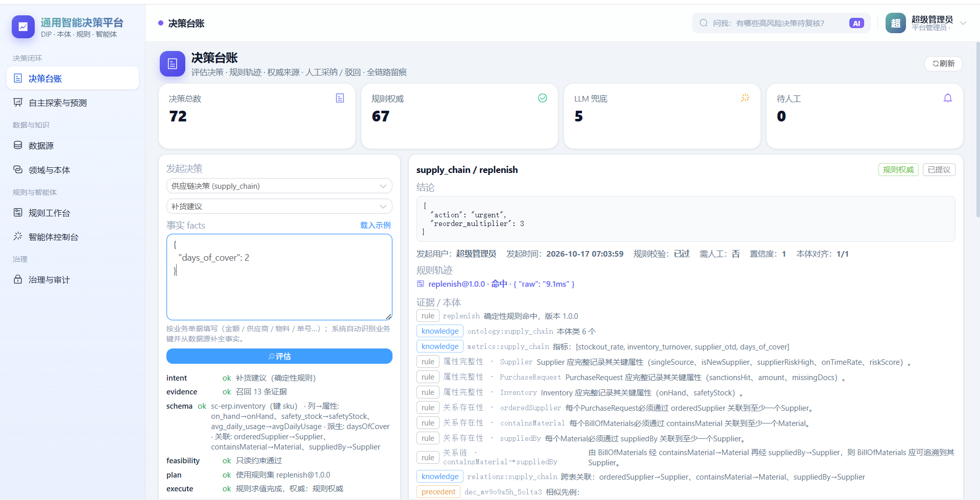The width and height of the screenshot is (980, 500).
Task: Click the check icon on 规则权威 card
Action: [543, 98]
